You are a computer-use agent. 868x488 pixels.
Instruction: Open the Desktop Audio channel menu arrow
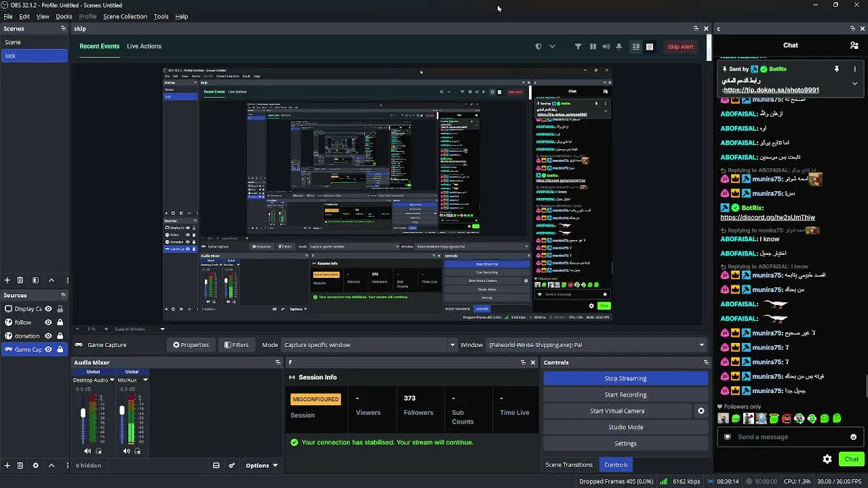tap(112, 380)
